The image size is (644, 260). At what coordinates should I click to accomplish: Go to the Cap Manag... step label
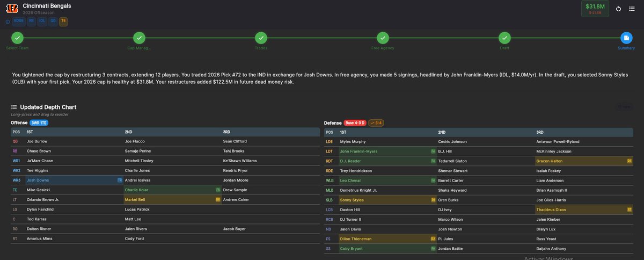click(139, 48)
